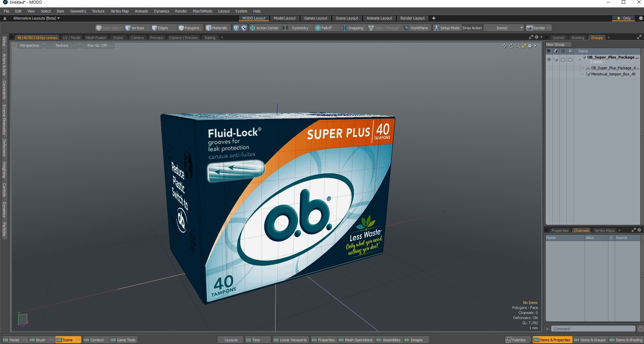Click the right selection-item mode icon after Materials
This screenshot has height=344, width=644.
[x=244, y=28]
